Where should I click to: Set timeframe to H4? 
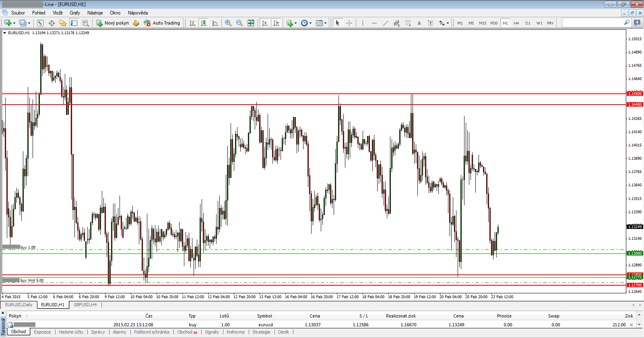click(x=516, y=23)
